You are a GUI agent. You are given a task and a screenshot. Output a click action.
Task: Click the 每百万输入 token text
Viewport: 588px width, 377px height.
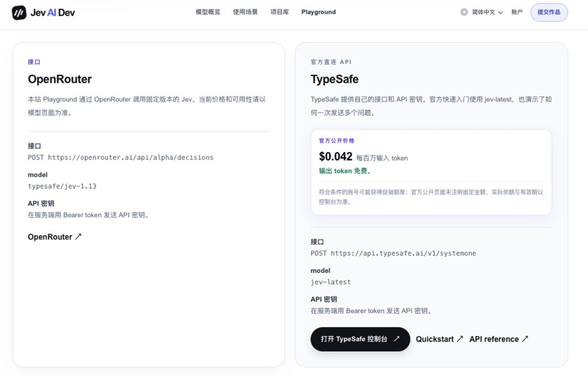(382, 158)
